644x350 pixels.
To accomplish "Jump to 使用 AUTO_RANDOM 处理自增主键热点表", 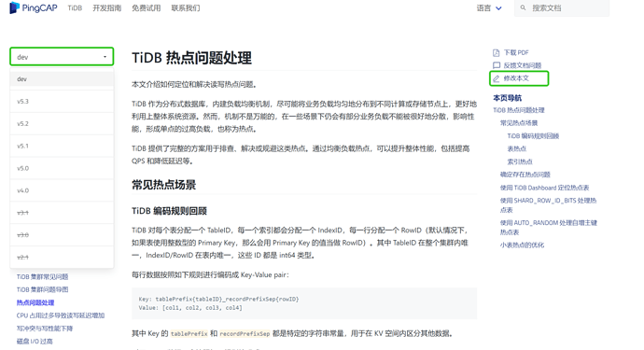I will [548, 227].
